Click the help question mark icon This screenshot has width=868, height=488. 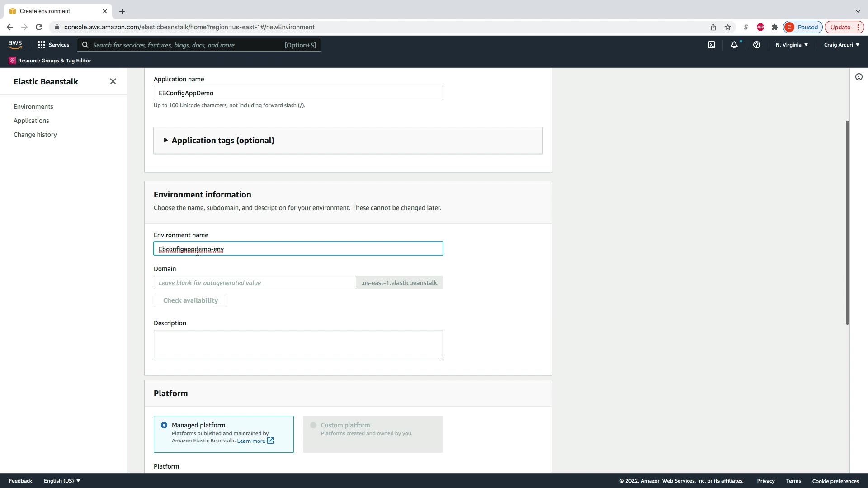pyautogui.click(x=756, y=45)
